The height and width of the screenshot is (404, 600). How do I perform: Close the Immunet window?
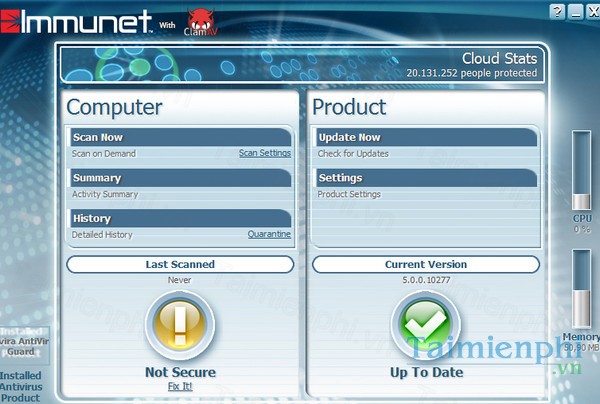[593, 12]
